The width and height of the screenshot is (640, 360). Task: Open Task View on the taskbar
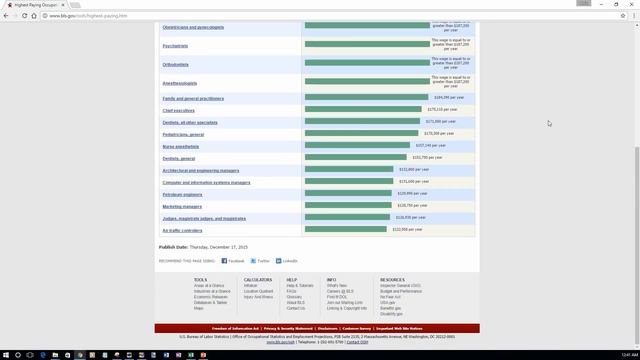[30, 355]
